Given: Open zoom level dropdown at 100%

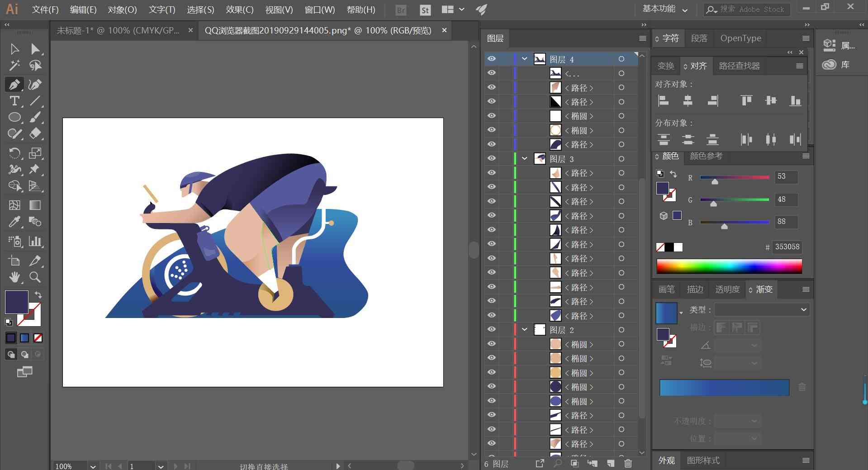Looking at the screenshot, I should pyautogui.click(x=93, y=466).
